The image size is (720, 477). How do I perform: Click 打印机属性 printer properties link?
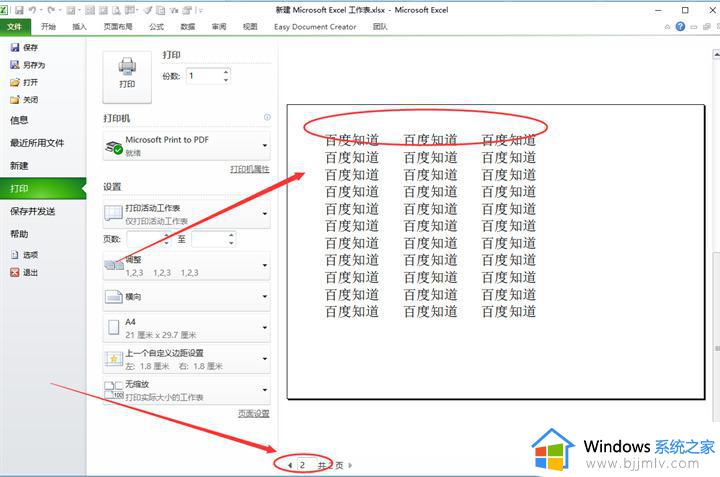click(249, 169)
